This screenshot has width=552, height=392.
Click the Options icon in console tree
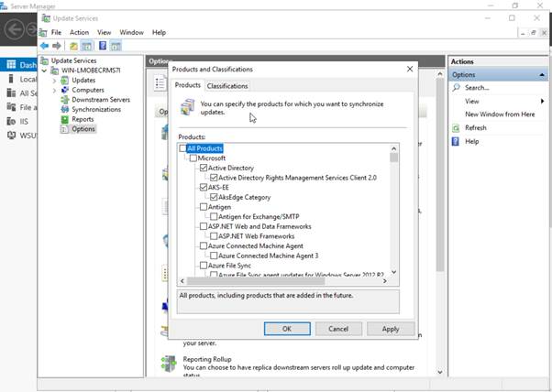[x=65, y=129]
